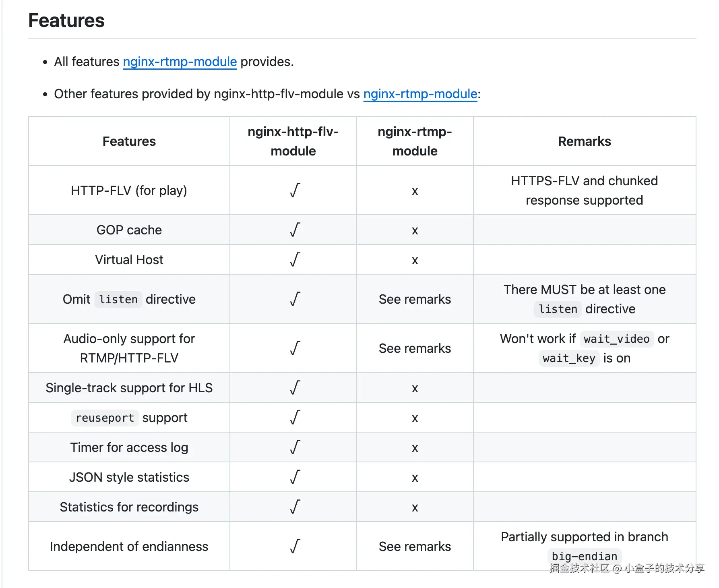Viewport: 719px width, 588px height.
Task: Click the checkmark in the reuseport support row
Action: (x=295, y=418)
